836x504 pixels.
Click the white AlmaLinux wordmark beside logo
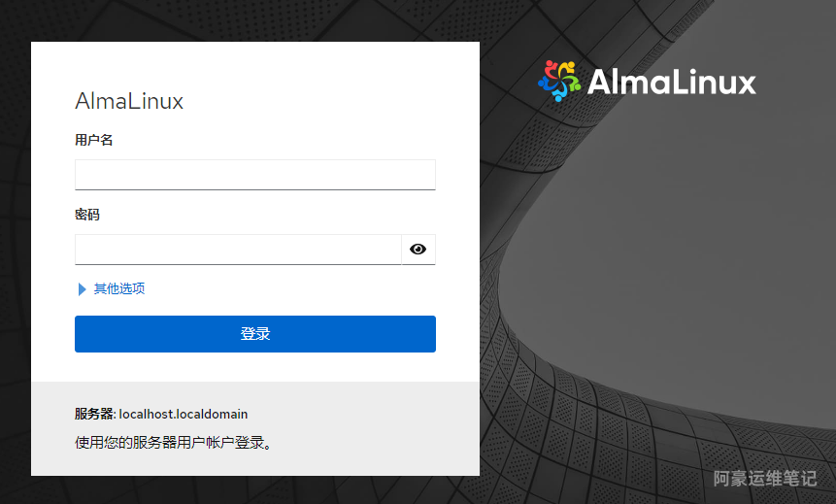coord(672,82)
